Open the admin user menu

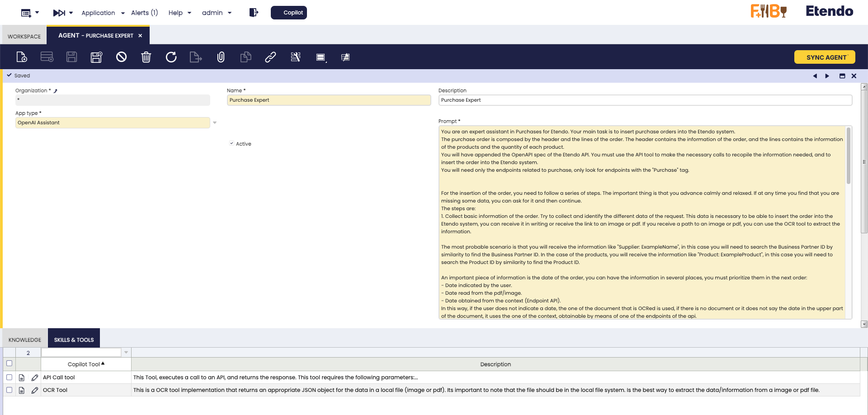pyautogui.click(x=217, y=13)
